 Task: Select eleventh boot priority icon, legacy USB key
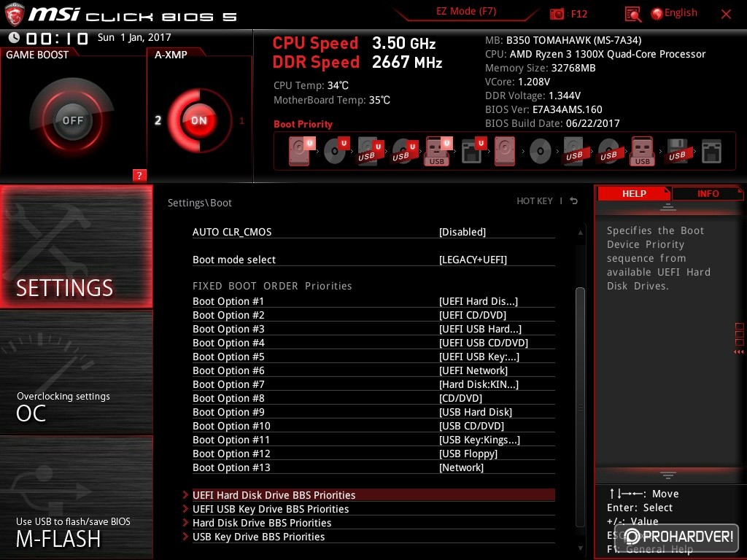click(x=642, y=151)
